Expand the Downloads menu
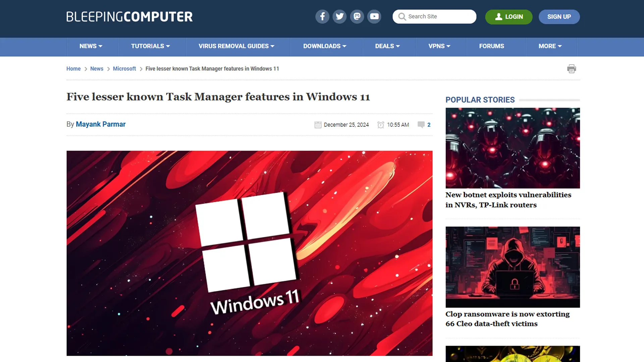 click(x=325, y=46)
